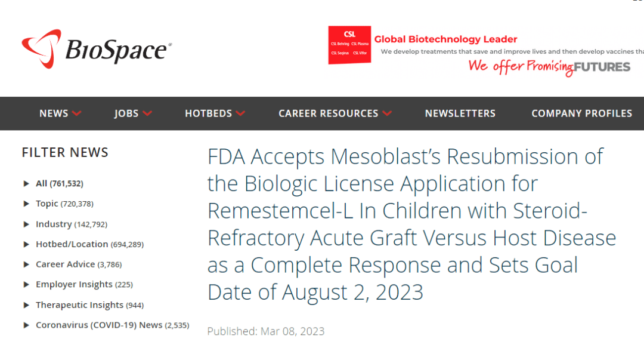Screen dimensions: 644x351
Task: Open the Career Resources dropdown chevron
Action: (387, 113)
